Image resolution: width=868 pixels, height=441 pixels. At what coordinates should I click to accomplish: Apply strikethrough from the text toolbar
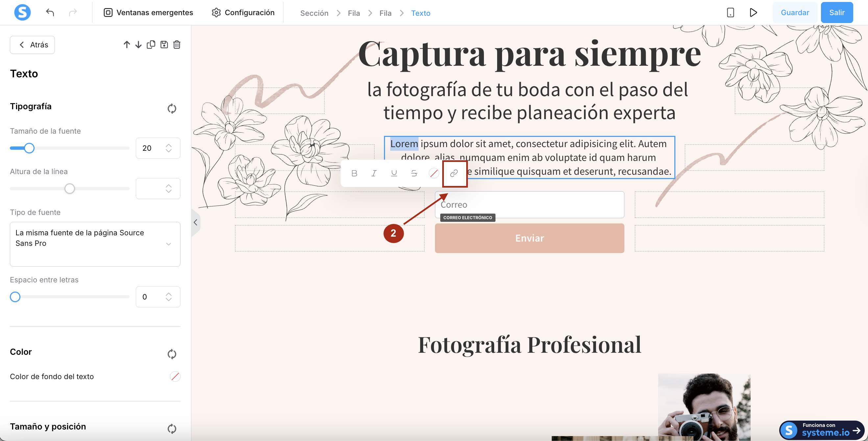(414, 173)
